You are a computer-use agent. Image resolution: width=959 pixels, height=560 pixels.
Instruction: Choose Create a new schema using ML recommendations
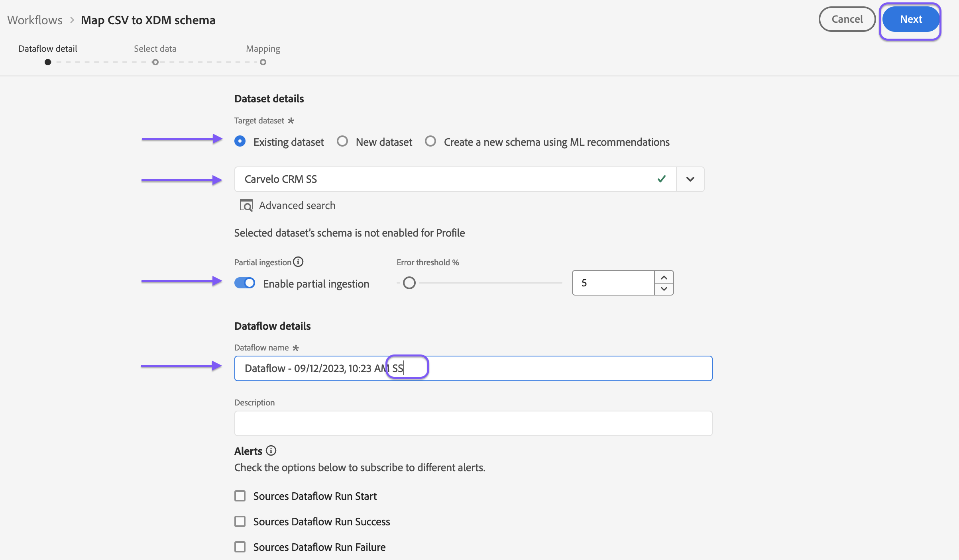[430, 141]
